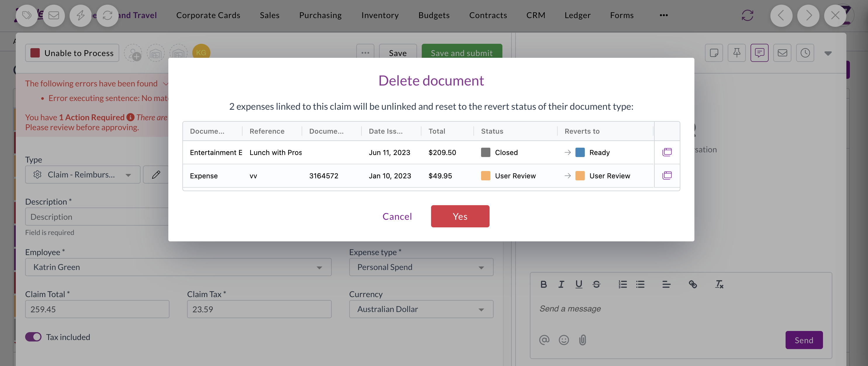Image resolution: width=868 pixels, height=366 pixels.
Task: Open the history clock icon
Action: 805,53
